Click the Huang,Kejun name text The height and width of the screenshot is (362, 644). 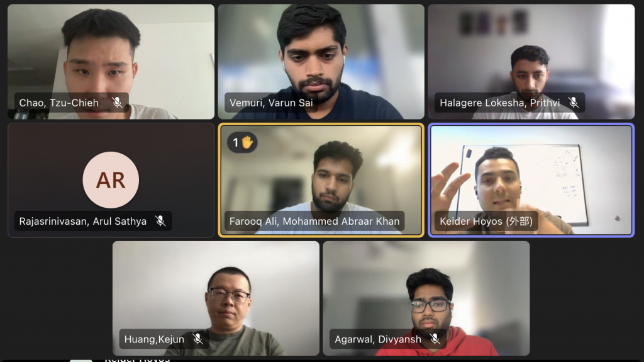154,339
